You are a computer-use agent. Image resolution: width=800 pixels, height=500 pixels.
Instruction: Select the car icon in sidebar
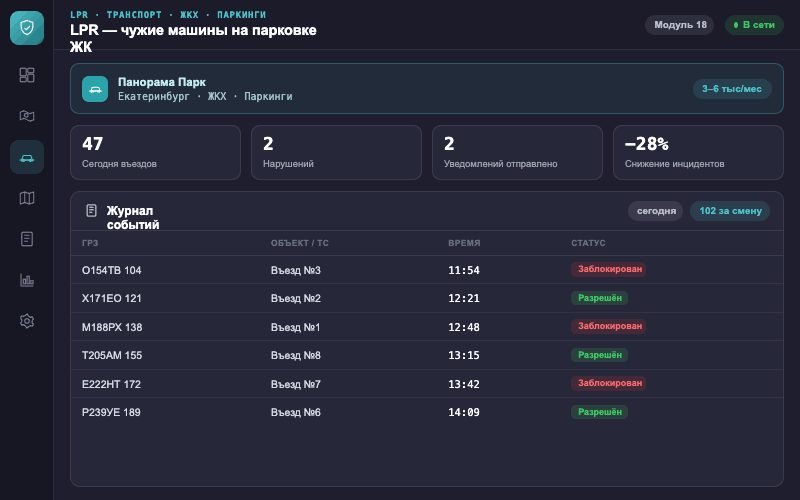[27, 157]
